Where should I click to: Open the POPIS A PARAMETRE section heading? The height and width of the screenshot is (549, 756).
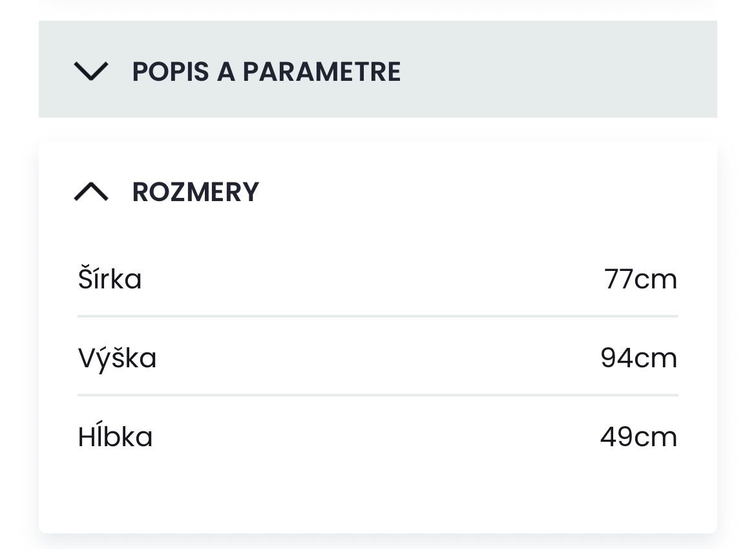(x=266, y=71)
